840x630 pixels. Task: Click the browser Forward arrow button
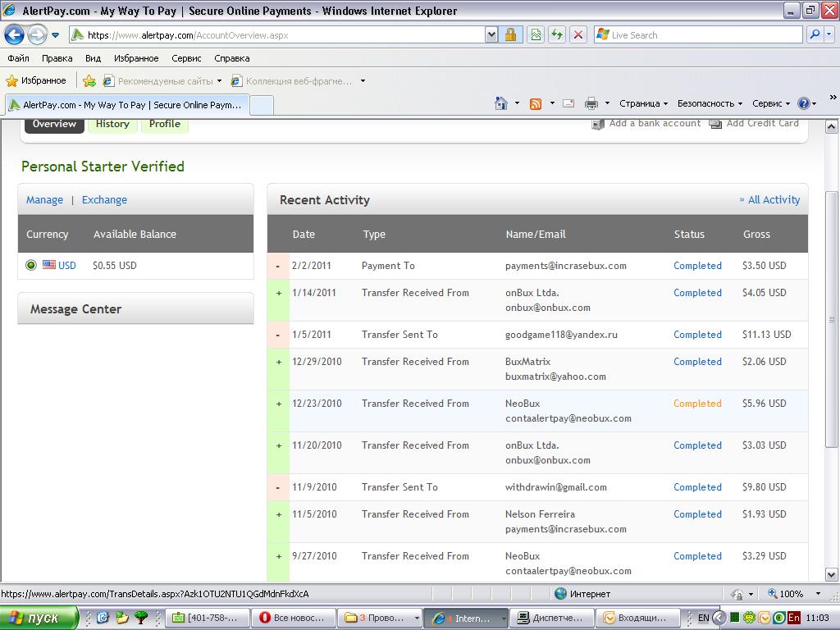[x=37, y=35]
